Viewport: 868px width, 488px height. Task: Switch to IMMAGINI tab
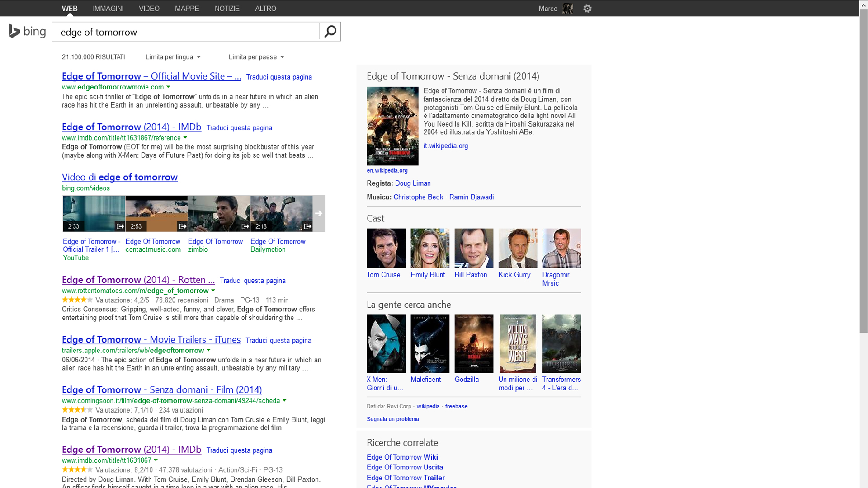108,9
